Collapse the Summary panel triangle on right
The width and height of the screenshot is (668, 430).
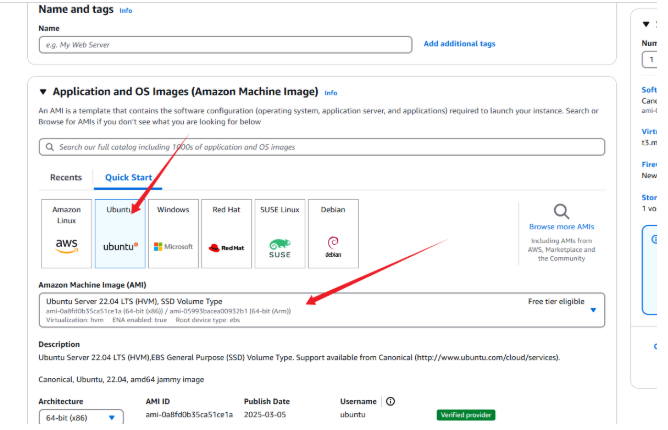[646, 24]
